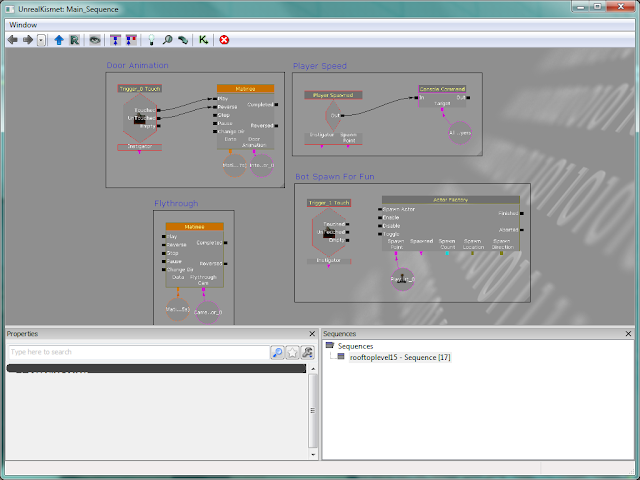Viewport: 640px width, 480px height.
Task: Click the Door Animation comment title
Action: [137, 65]
